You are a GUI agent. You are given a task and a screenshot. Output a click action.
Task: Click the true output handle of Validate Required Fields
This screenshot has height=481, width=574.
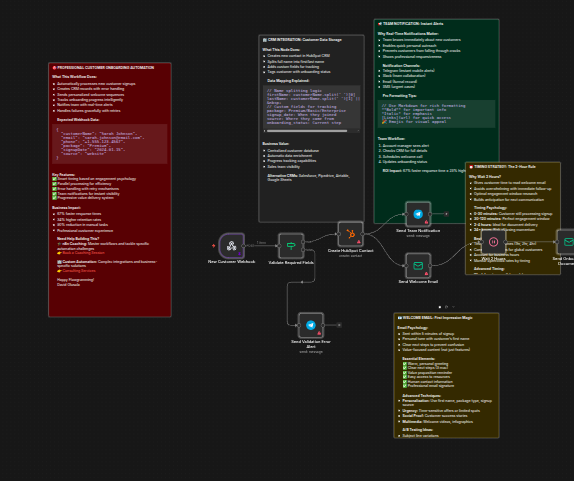click(303, 242)
